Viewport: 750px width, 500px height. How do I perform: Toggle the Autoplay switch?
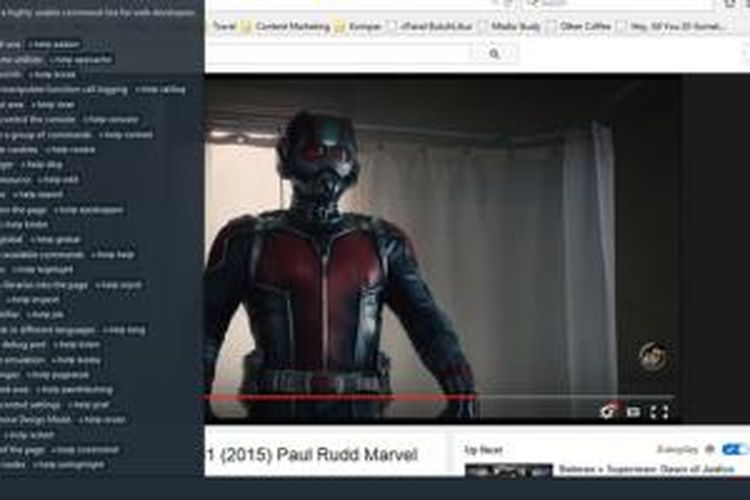734,449
